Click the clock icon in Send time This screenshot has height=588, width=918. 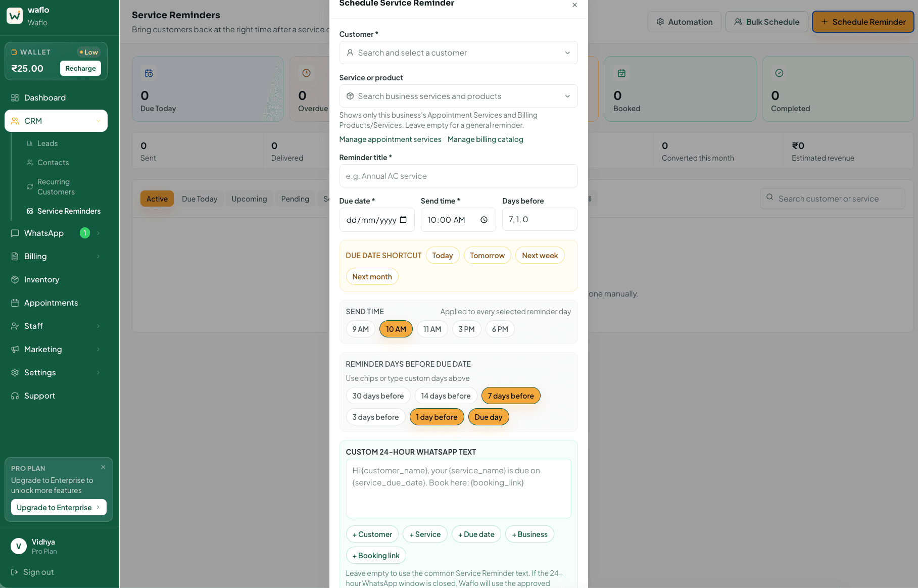[484, 220]
